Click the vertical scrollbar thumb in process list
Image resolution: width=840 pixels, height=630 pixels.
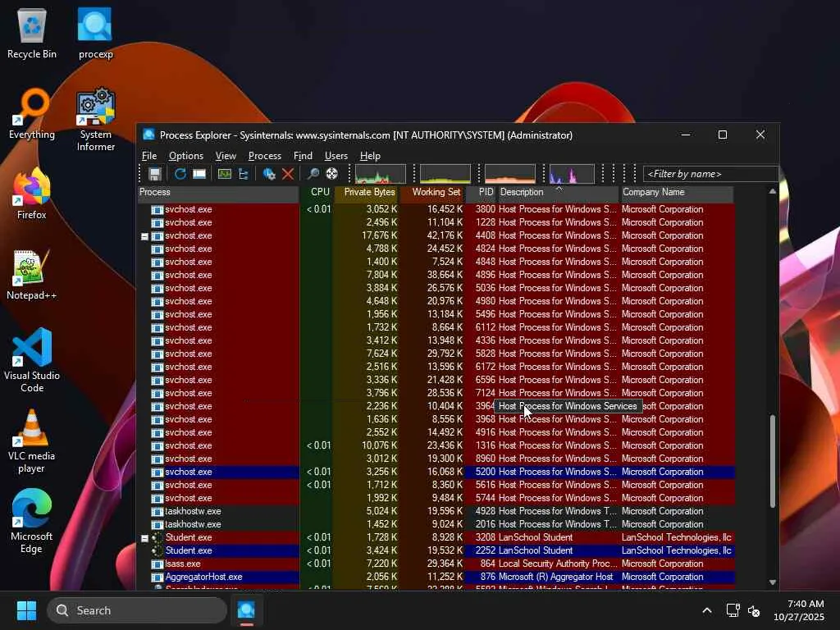click(773, 461)
